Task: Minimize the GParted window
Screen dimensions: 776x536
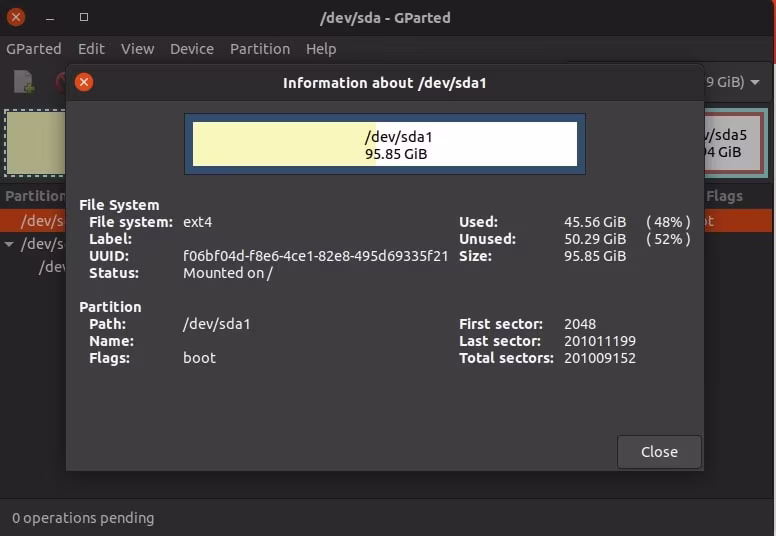Action: [x=50, y=17]
